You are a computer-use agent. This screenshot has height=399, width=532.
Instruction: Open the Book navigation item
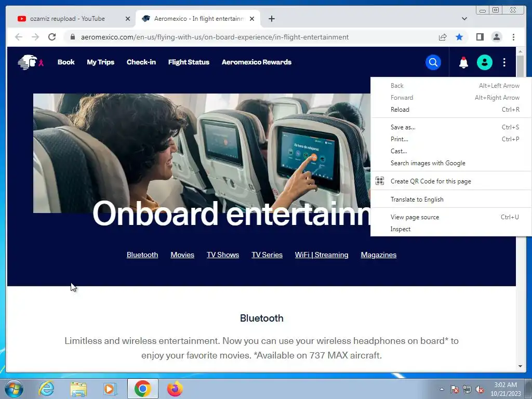pos(66,62)
